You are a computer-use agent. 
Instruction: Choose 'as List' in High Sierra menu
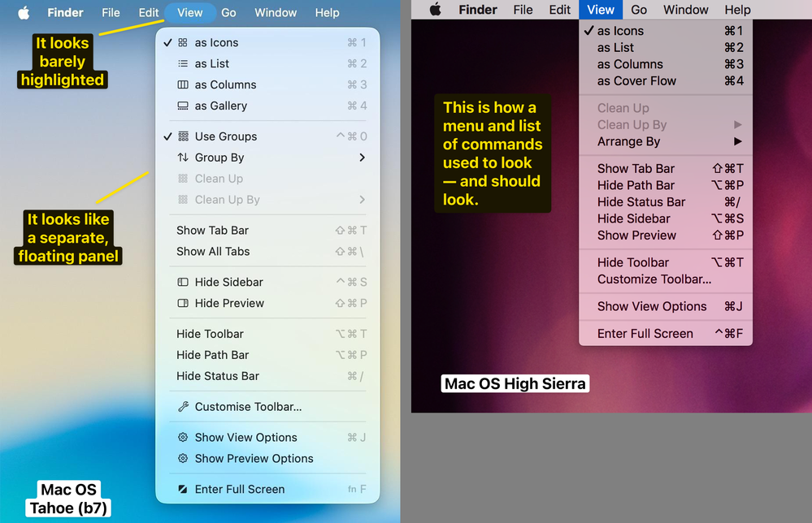pos(666,48)
